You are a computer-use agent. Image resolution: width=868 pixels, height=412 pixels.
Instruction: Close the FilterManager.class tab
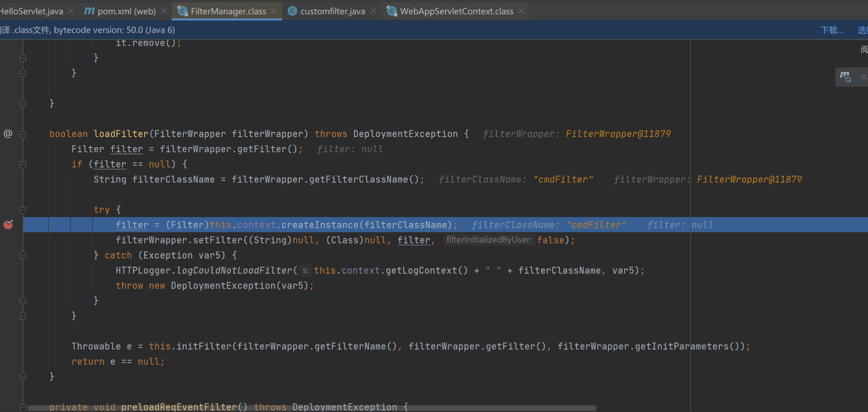pyautogui.click(x=274, y=11)
